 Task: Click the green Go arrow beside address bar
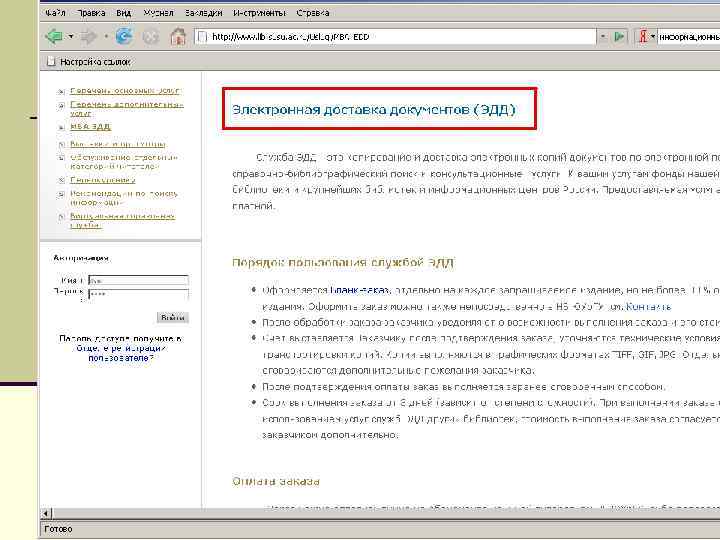619,36
